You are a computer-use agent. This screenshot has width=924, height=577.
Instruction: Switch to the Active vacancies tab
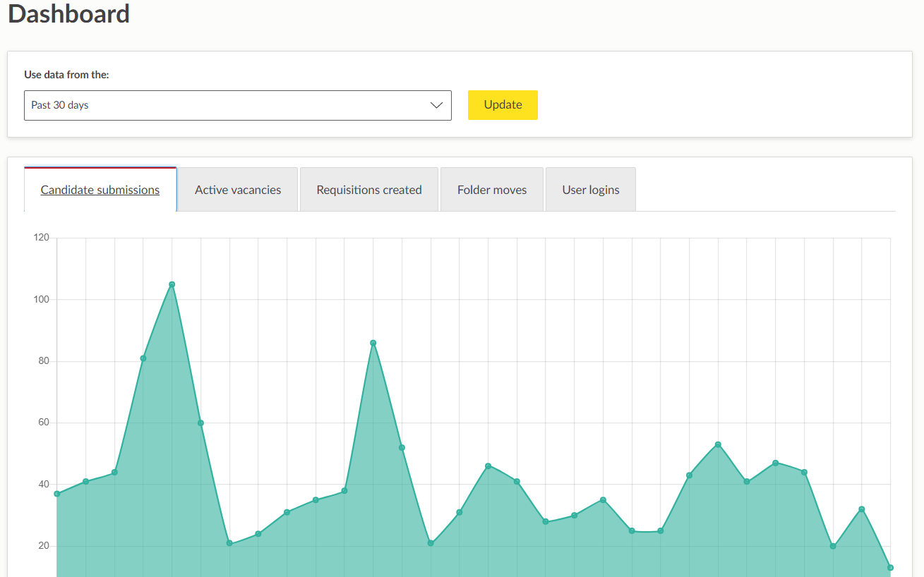click(x=238, y=190)
